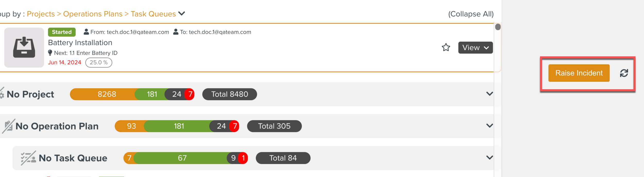Expand the No Project row chevron

point(489,94)
